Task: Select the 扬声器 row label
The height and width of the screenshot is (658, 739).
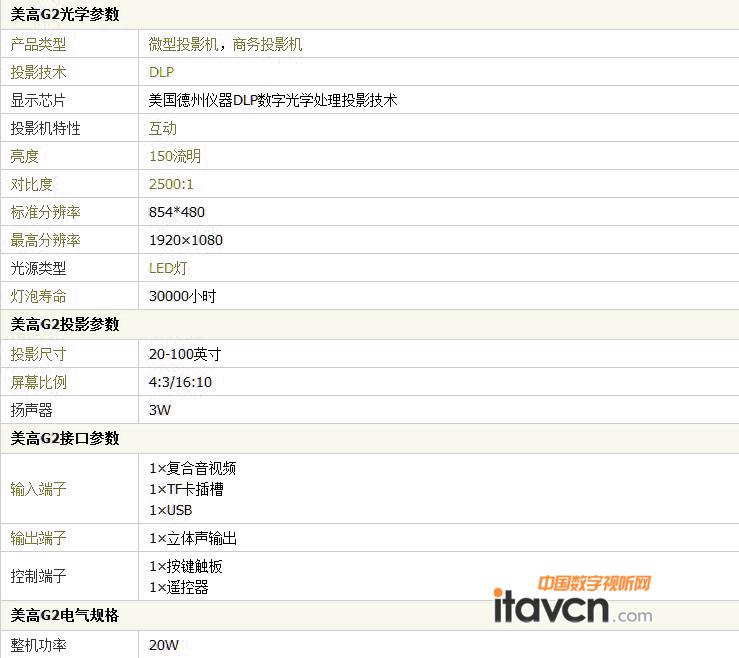Action: click(x=32, y=410)
